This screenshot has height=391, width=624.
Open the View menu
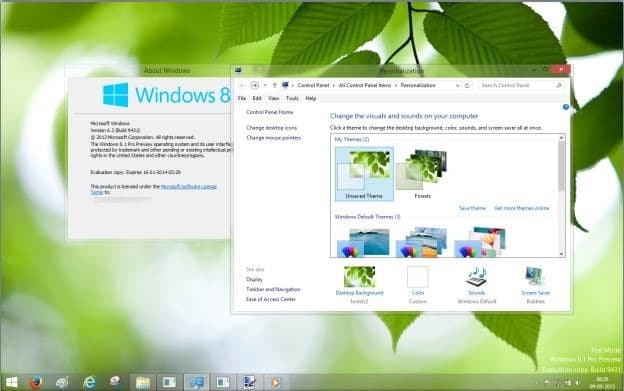[273, 98]
